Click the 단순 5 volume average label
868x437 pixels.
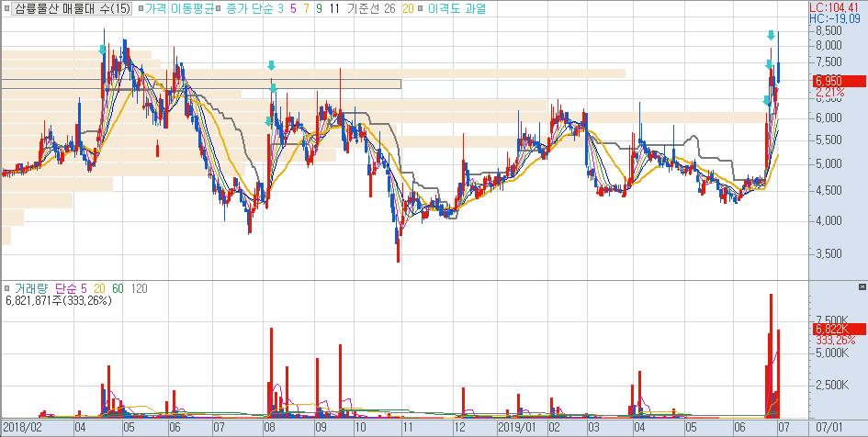click(x=70, y=288)
